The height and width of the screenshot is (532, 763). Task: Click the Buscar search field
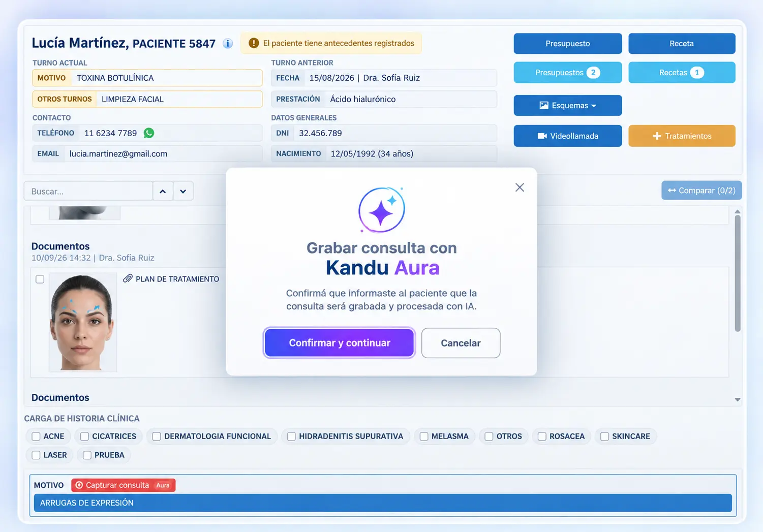pos(88,191)
